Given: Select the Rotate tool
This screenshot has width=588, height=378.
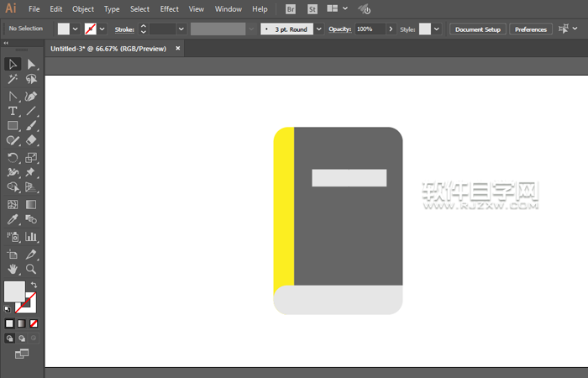Looking at the screenshot, I should (13, 157).
